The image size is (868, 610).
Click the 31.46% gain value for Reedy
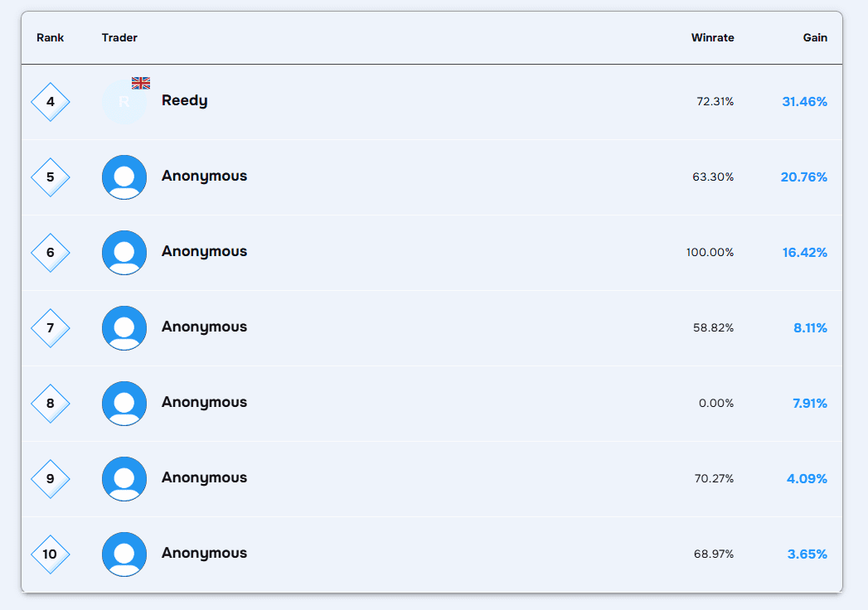click(x=803, y=101)
